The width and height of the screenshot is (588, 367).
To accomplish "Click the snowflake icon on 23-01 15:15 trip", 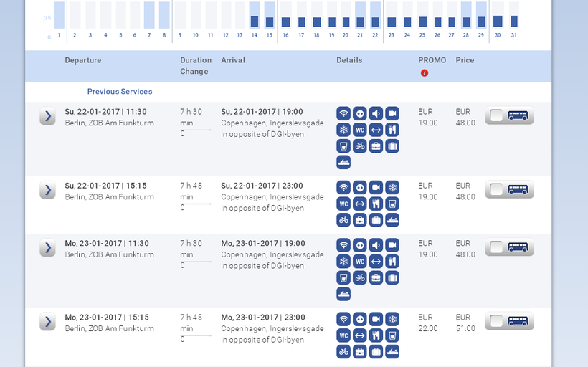I will (392, 319).
